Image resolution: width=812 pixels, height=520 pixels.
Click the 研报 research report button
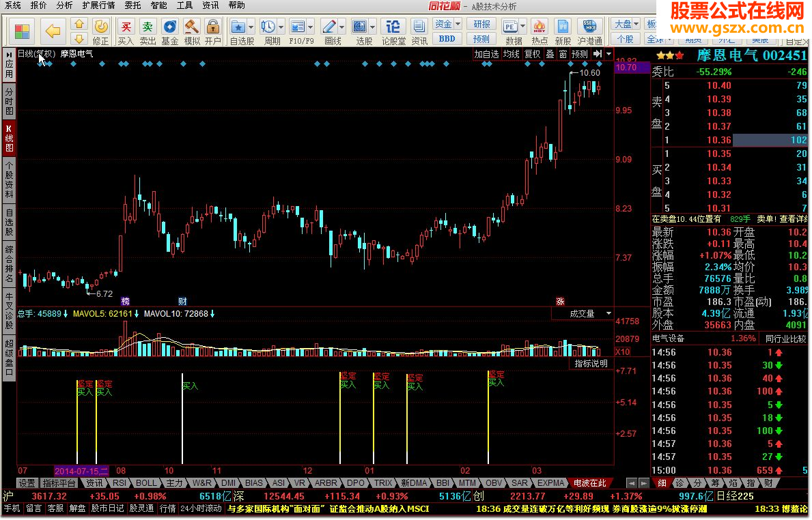tap(481, 25)
